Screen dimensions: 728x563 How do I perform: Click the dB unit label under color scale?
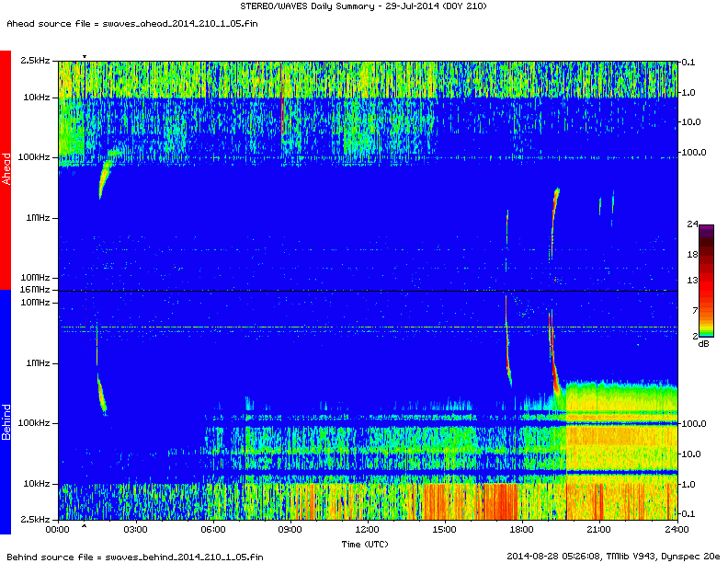[703, 344]
